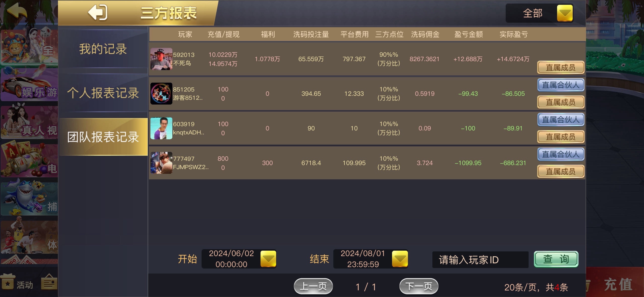The height and width of the screenshot is (297, 644).
Task: Open the shark fishing 捕 game category
Action: [x=29, y=198]
